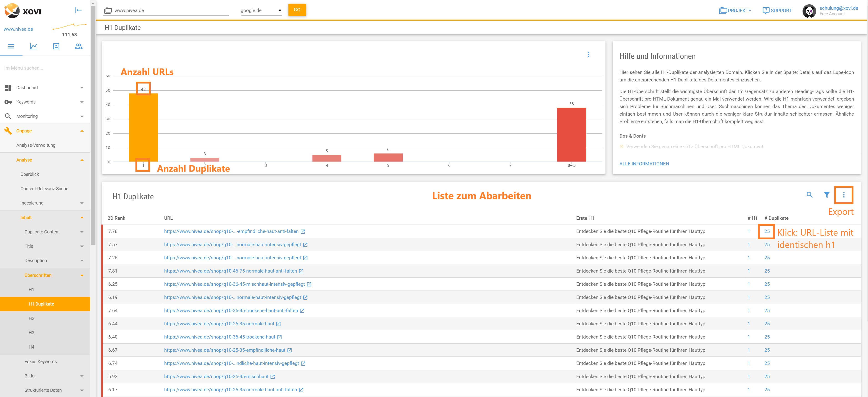Open external link icon for 7.78 rank URL
868x397 pixels.
(x=303, y=232)
